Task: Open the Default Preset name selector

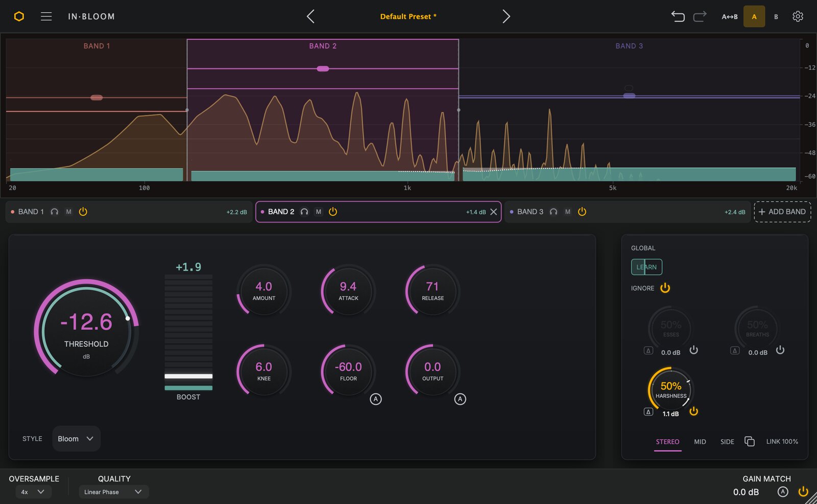Action: click(408, 16)
